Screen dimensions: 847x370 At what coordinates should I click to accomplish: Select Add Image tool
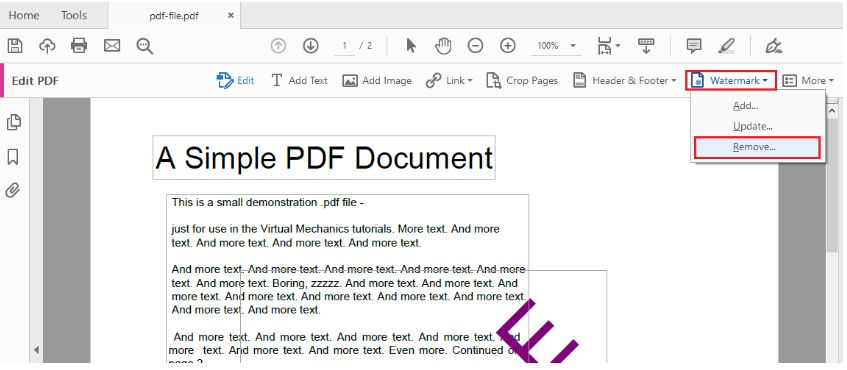[377, 80]
